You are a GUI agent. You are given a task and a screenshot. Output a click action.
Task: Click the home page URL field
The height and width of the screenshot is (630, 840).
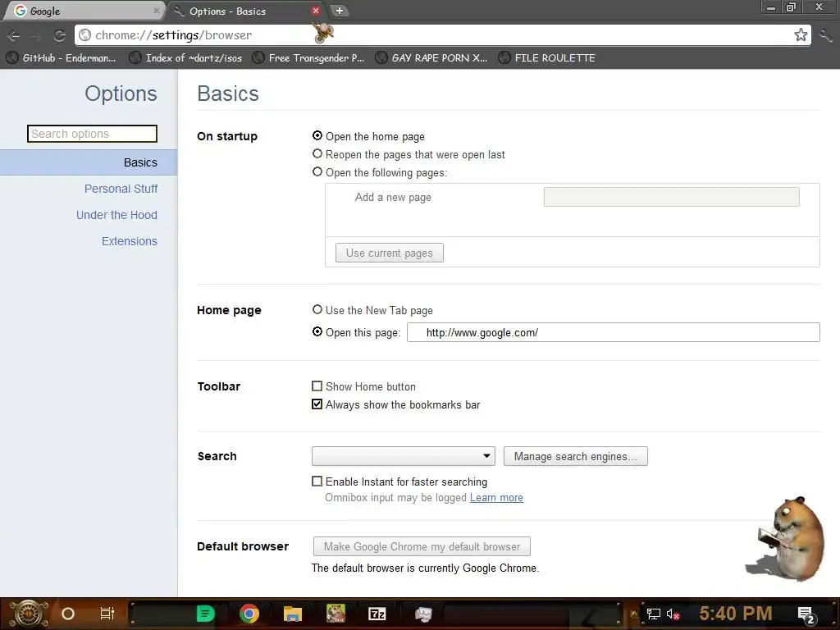(x=614, y=332)
